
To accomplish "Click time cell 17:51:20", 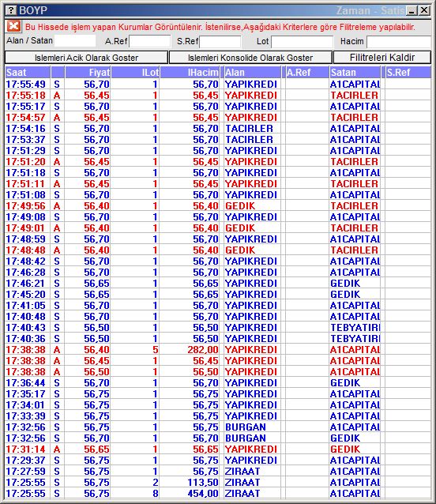I will pyautogui.click(x=26, y=162).
